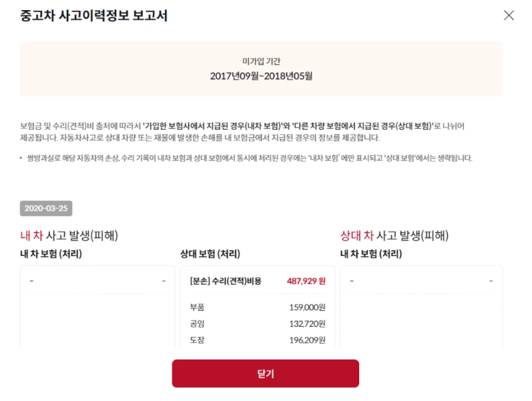Close the accident history report with the X icon
Screen dimensions: 532x401
tap(509, 15)
